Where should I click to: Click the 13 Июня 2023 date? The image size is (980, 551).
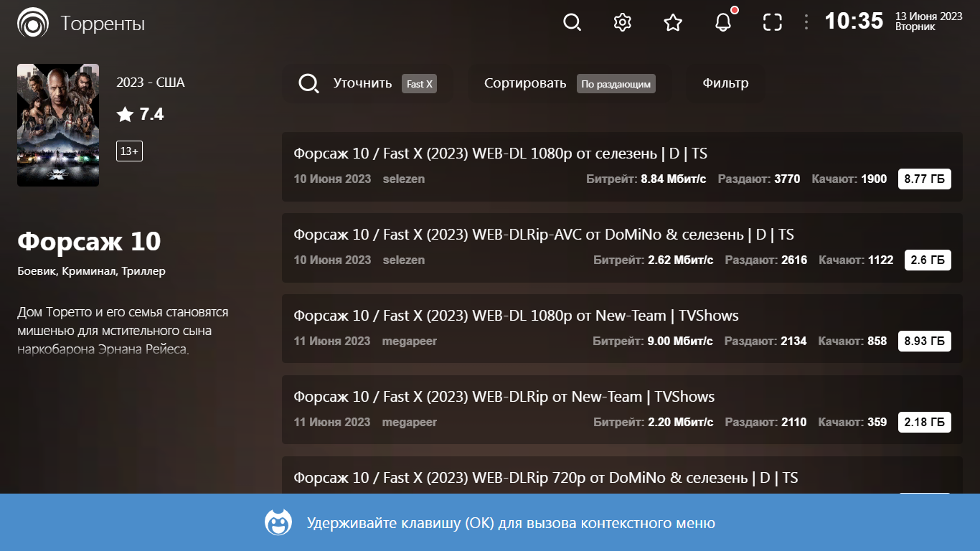(929, 17)
